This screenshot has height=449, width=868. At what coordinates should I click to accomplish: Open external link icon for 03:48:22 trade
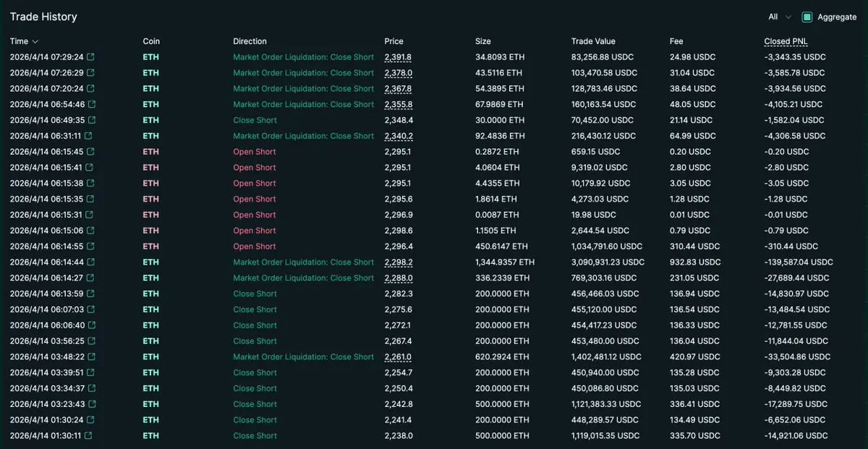tap(92, 357)
